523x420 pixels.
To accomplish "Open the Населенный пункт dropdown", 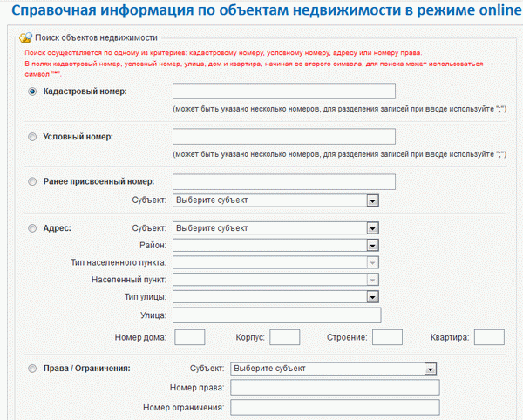I will tap(275, 280).
